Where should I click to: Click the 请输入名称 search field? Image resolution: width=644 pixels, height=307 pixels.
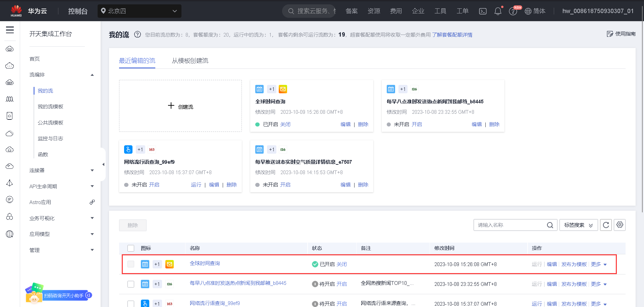point(510,225)
